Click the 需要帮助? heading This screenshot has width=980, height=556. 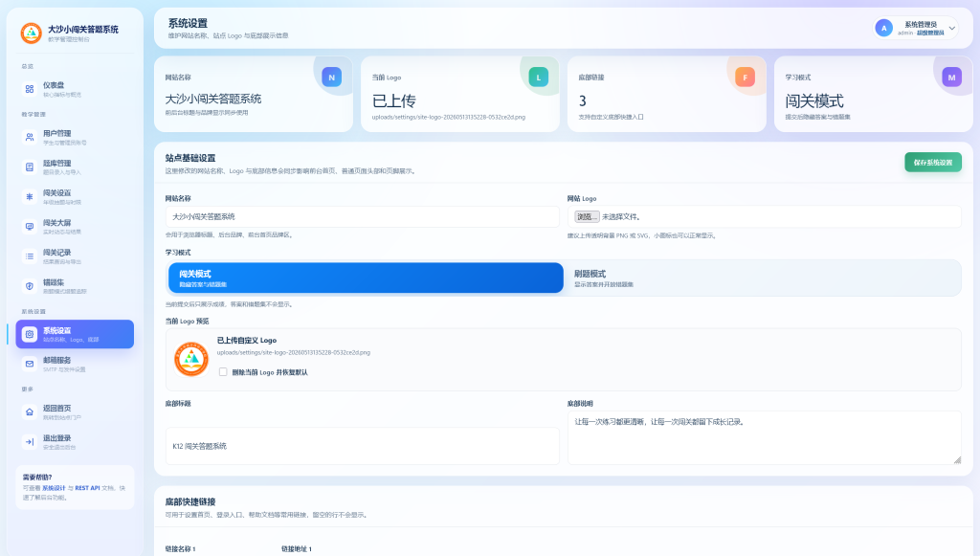pyautogui.click(x=37, y=478)
